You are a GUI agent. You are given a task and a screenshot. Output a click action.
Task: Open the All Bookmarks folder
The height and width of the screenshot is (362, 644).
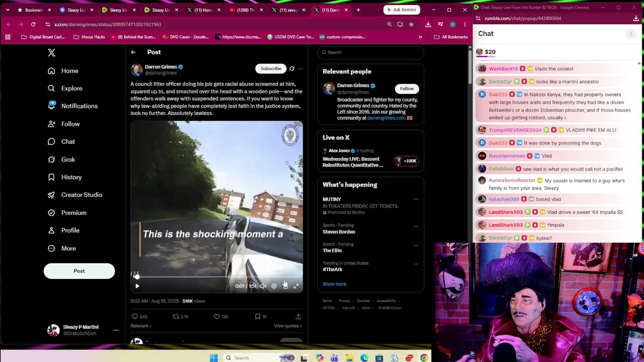(x=450, y=37)
